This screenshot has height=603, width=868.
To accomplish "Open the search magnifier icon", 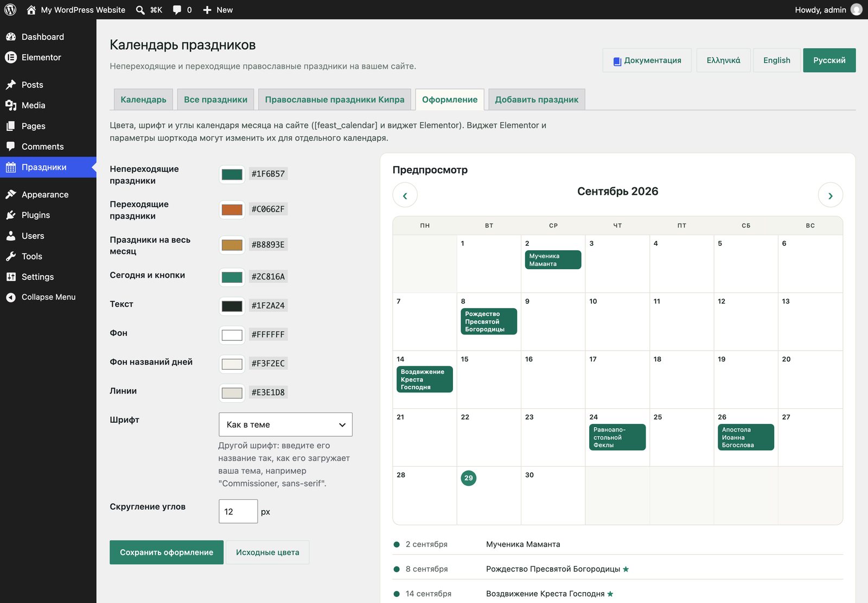I will click(141, 10).
